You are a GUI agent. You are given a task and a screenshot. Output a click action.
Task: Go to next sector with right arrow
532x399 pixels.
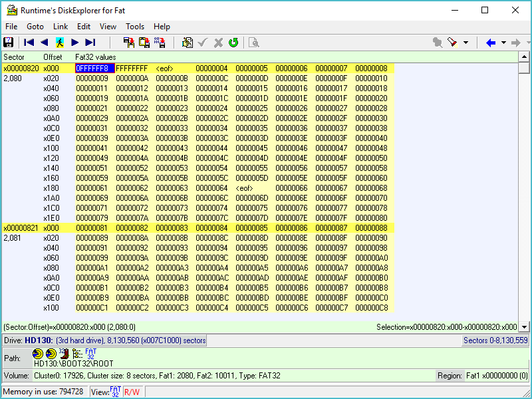pyautogui.click(x=74, y=43)
